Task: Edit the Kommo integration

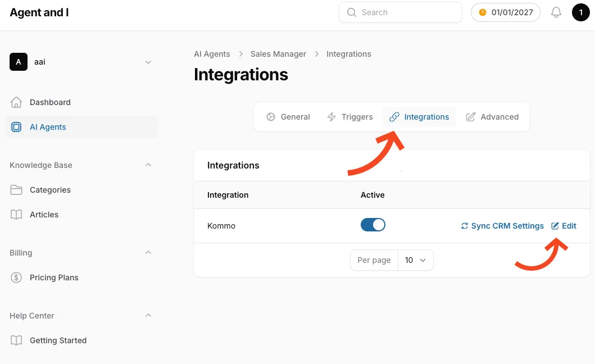Action: (564, 226)
